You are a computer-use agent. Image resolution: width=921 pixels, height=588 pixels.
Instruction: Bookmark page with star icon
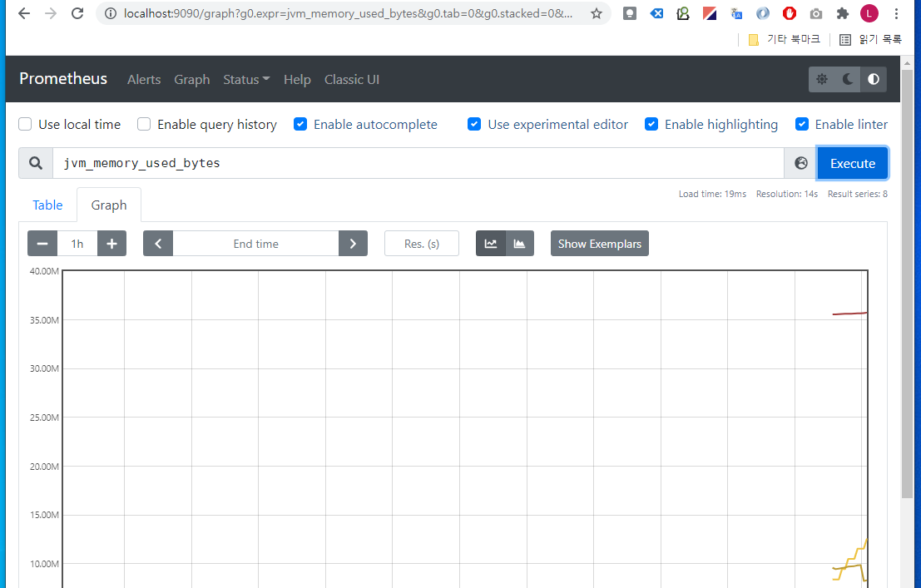tap(597, 13)
